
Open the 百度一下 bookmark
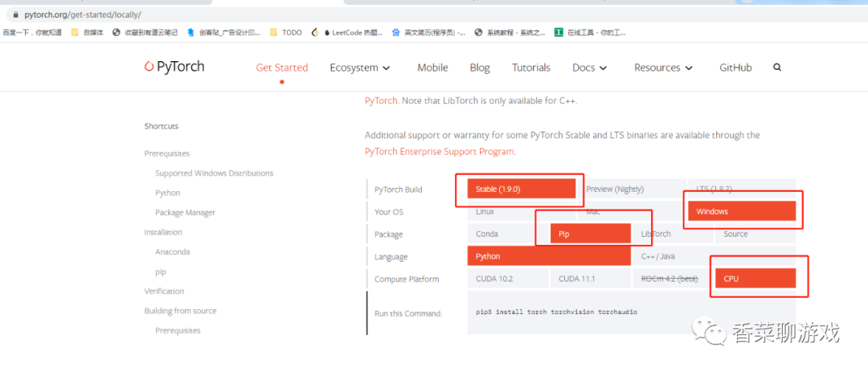pos(32,33)
